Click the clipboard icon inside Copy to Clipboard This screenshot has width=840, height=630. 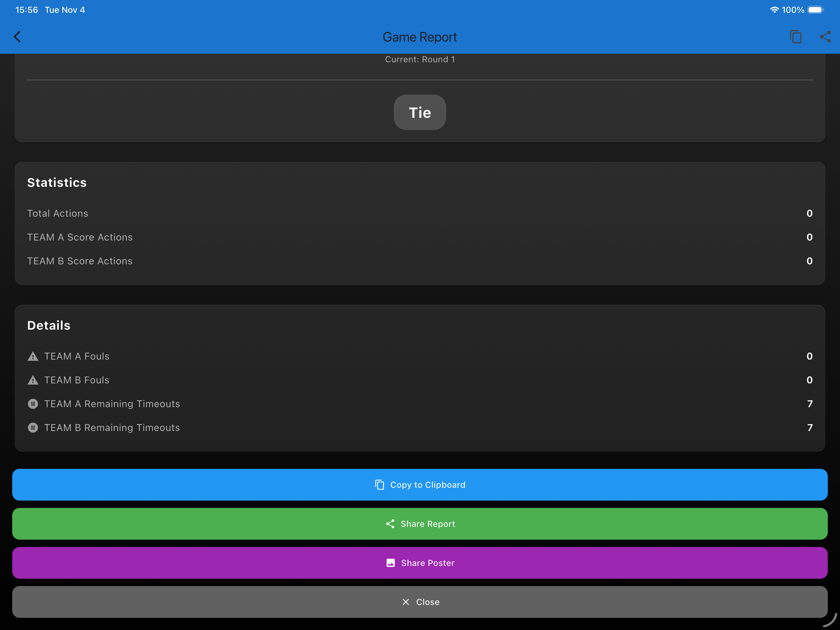[380, 485]
